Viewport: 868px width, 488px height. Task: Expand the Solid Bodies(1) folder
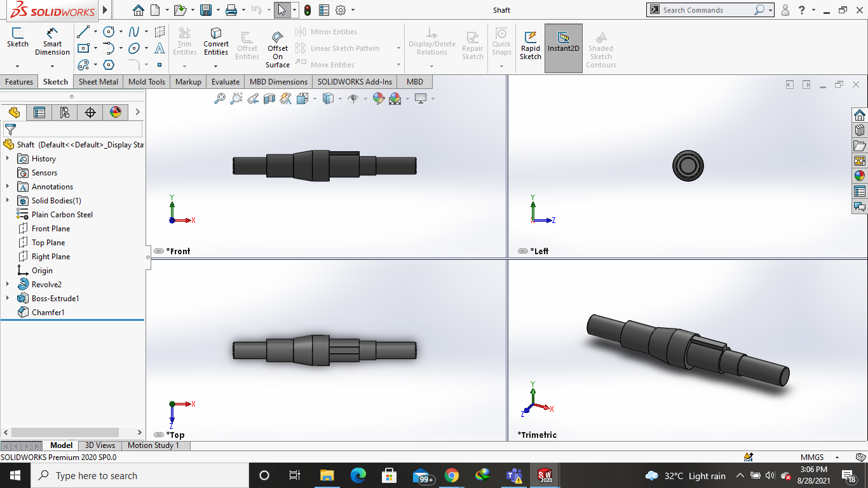pyautogui.click(x=8, y=201)
